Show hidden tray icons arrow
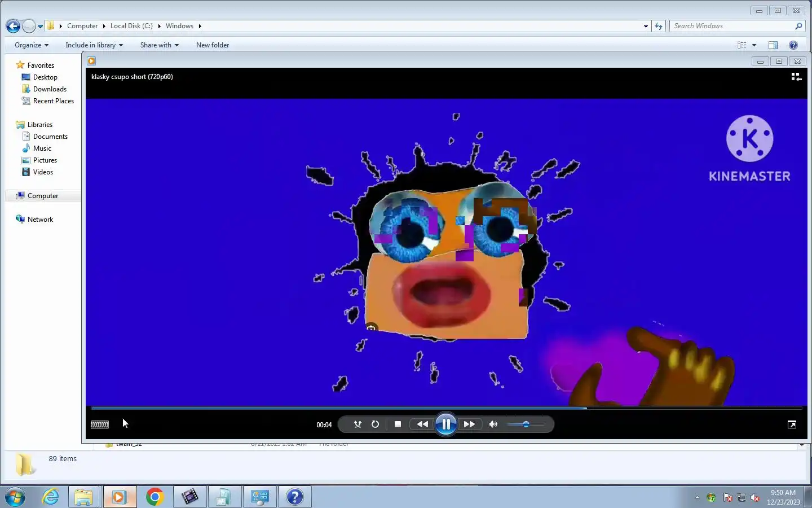Image resolution: width=812 pixels, height=508 pixels. pos(697,497)
